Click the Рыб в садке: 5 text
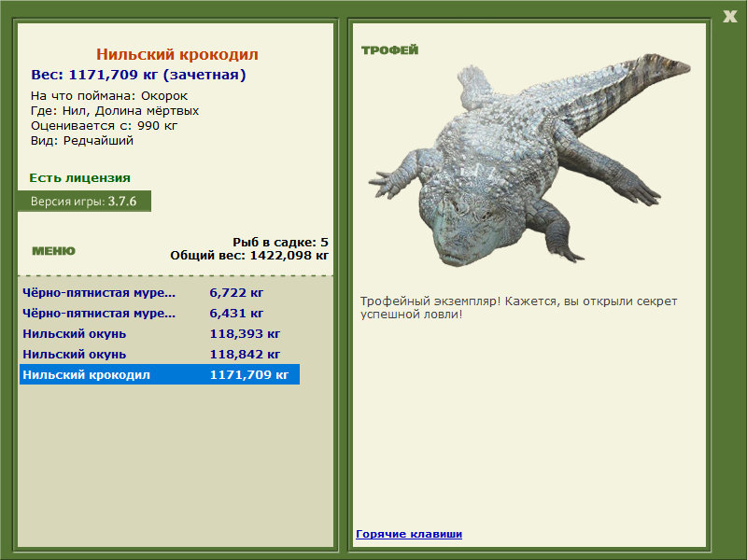 [281, 243]
